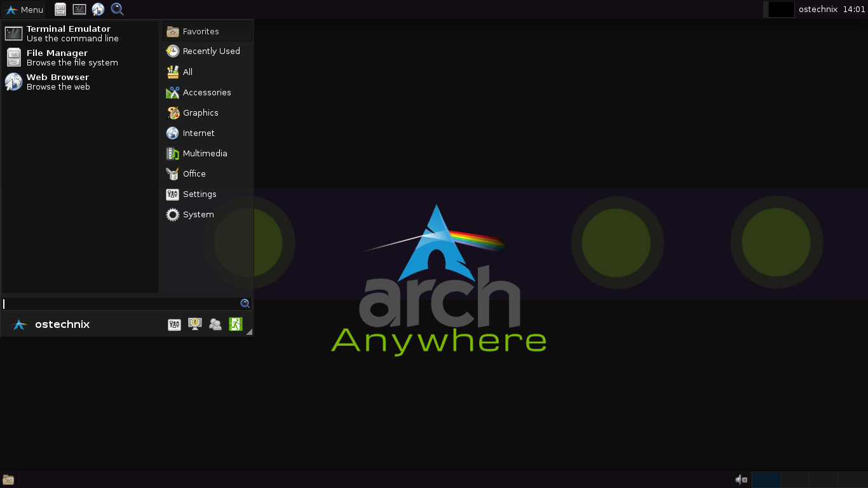
Task: Launch the web browser icon in the top panel
Action: click(98, 9)
